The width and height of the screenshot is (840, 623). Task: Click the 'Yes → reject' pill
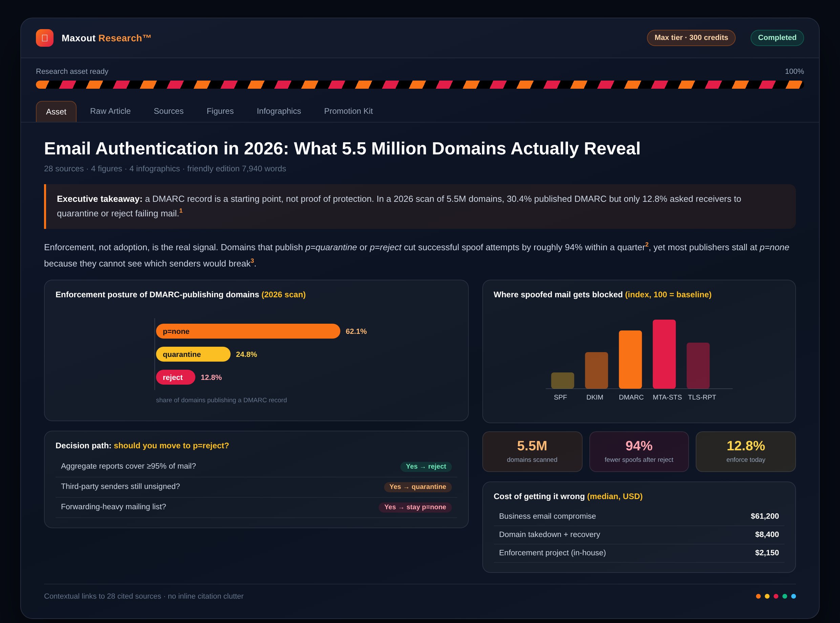coord(426,467)
